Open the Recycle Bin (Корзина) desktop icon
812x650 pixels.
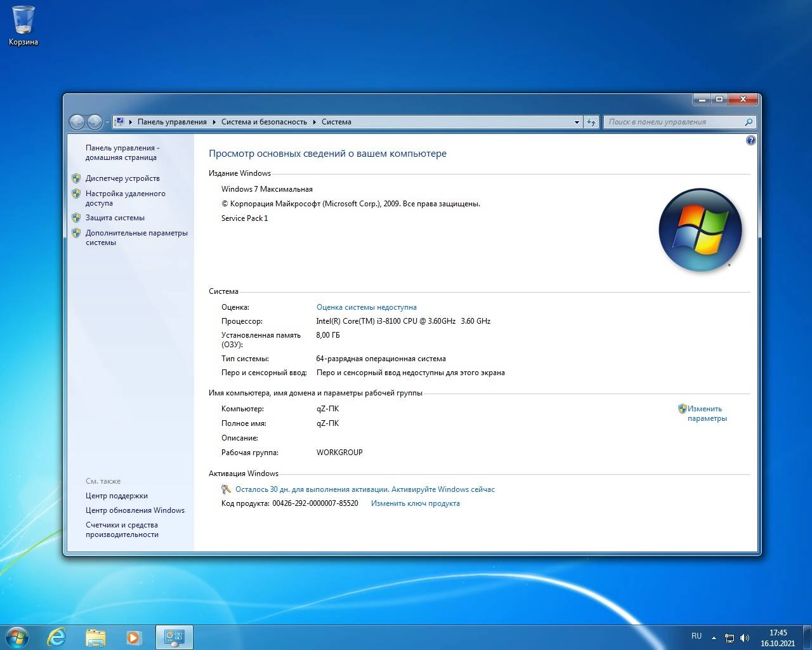pyautogui.click(x=23, y=26)
